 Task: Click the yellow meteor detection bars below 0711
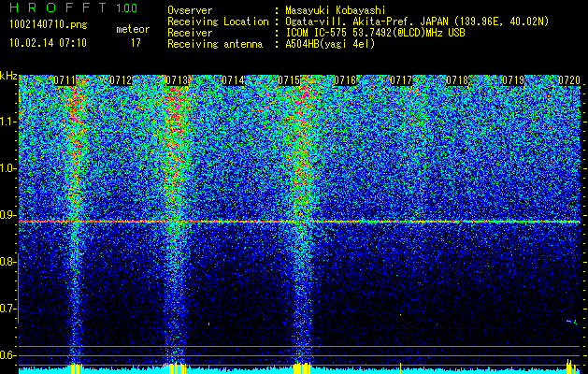click(77, 368)
